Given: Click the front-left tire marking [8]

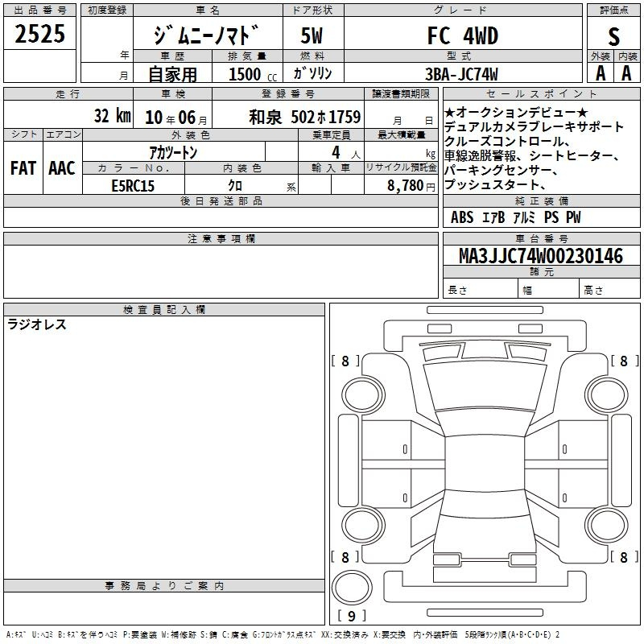Looking at the screenshot, I should click(x=345, y=361).
